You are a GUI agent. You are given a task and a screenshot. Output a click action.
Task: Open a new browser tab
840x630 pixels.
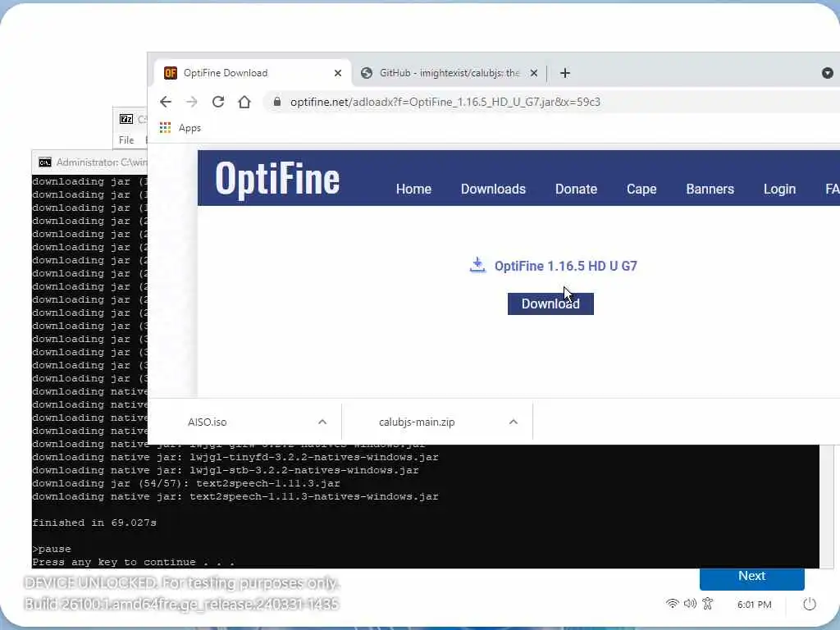coord(565,73)
